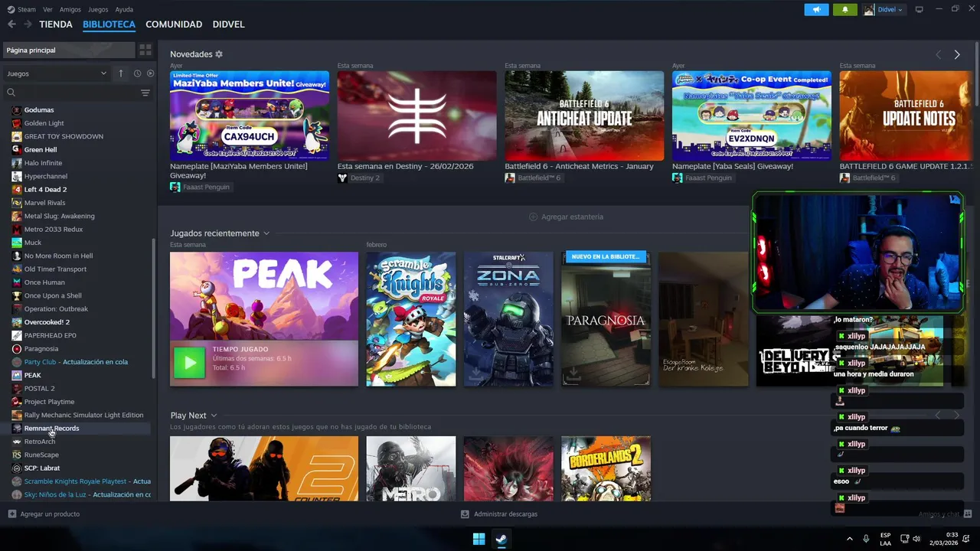Open the Amigos menu
The image size is (980, 551).
click(x=70, y=9)
